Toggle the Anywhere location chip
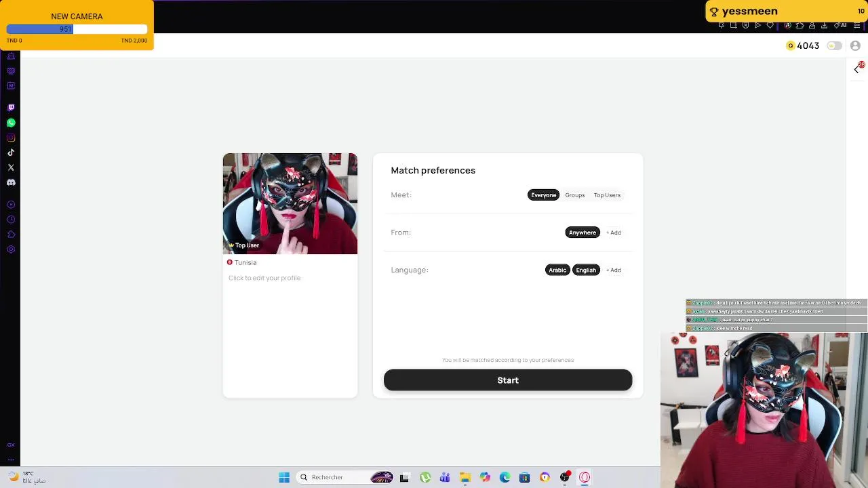Image resolution: width=868 pixels, height=488 pixels. [583, 232]
